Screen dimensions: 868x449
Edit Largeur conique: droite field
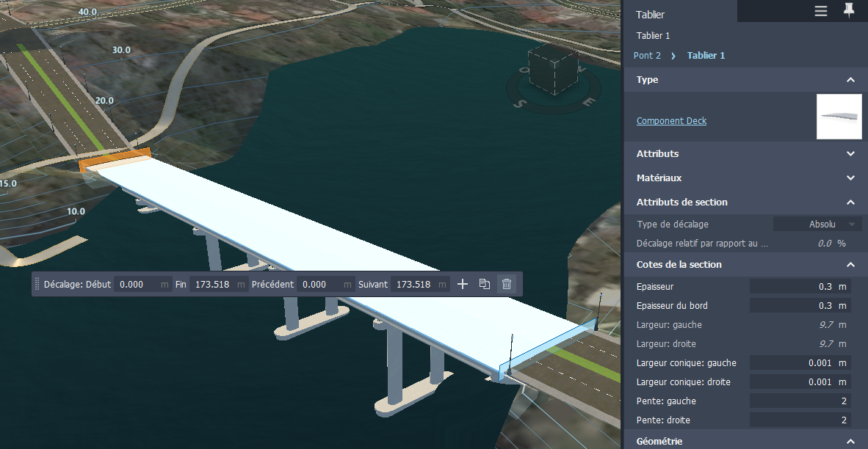800,382
